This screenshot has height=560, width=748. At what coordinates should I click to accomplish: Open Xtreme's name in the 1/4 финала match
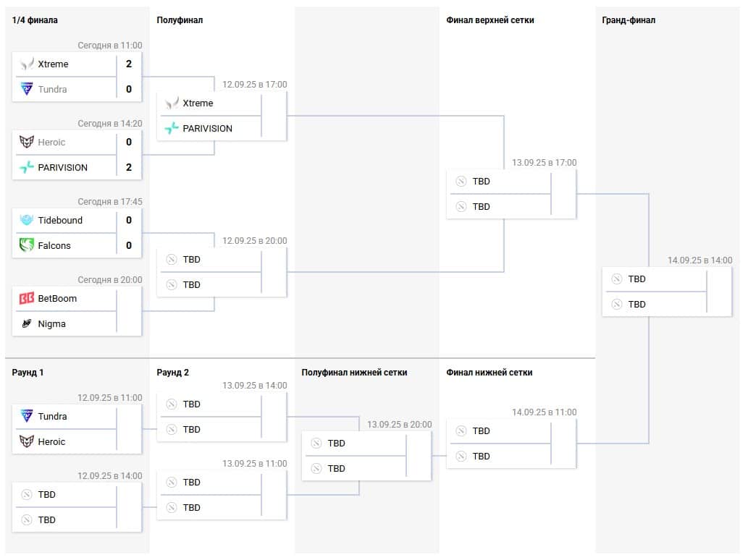pos(53,64)
